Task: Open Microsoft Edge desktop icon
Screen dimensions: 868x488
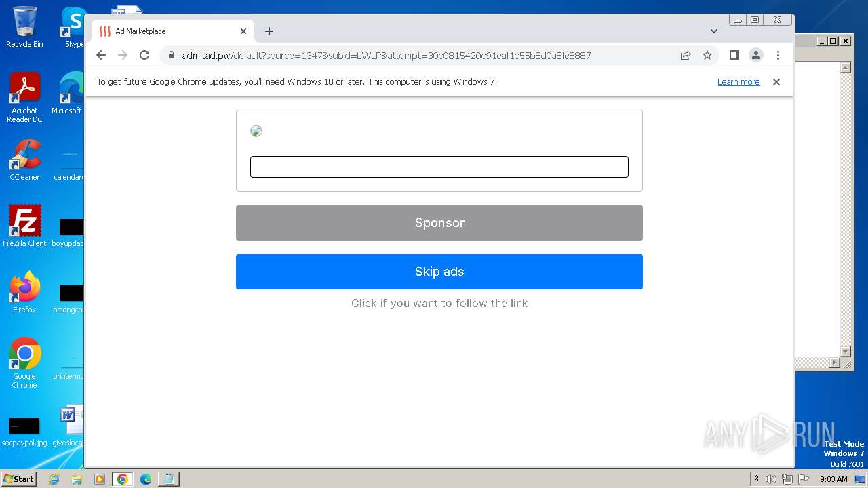Action: point(69,94)
